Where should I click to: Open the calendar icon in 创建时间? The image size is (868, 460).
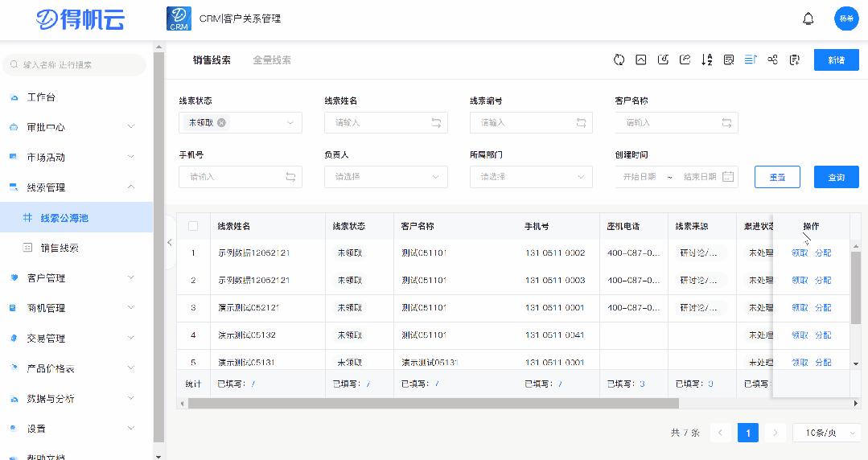click(x=729, y=177)
